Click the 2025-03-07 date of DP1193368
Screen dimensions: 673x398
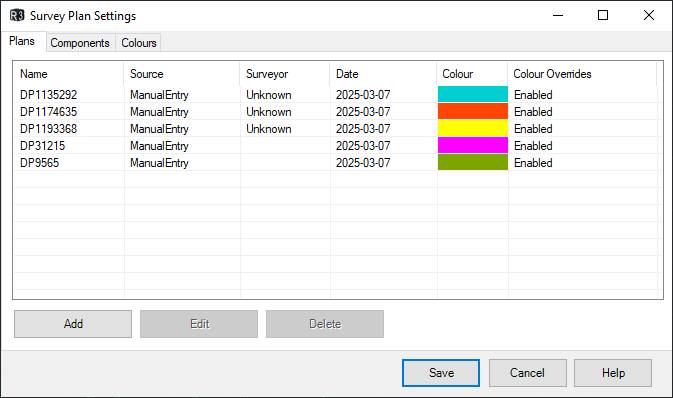point(363,129)
